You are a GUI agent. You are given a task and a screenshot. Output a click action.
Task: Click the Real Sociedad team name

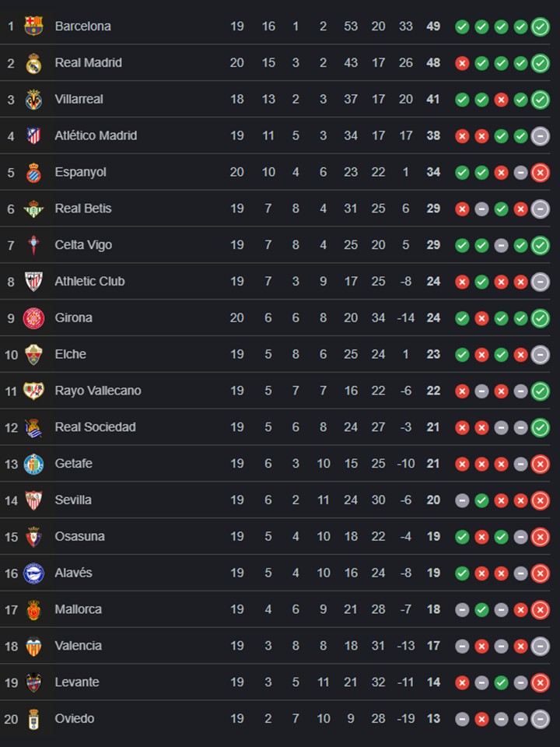tap(95, 427)
